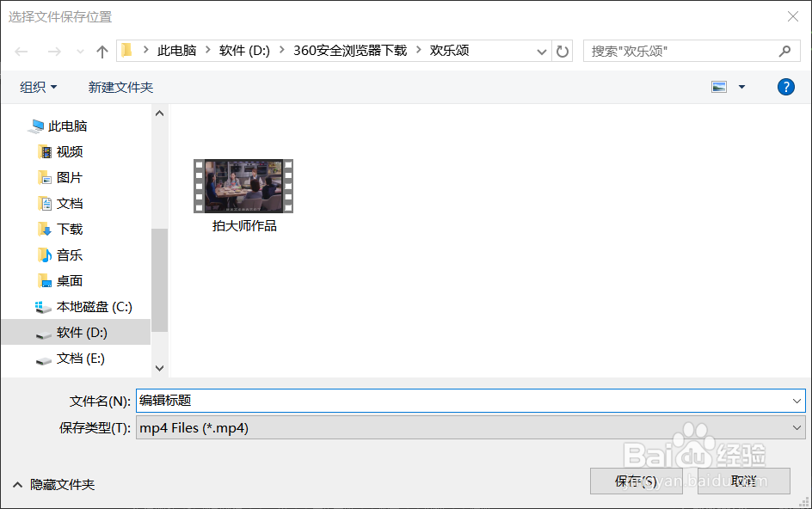Expand 隐藏文件夹 (hide folders) control
Viewport: 812px width, 509px height.
pyautogui.click(x=53, y=484)
